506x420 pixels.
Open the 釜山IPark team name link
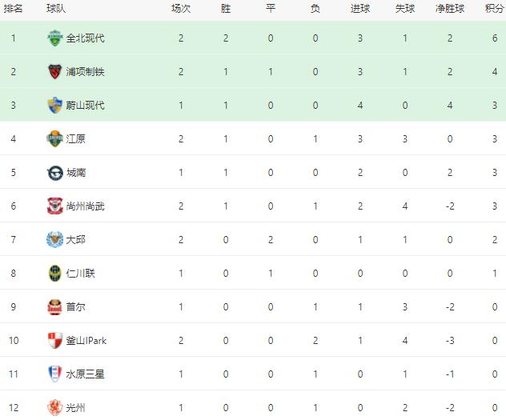tap(86, 341)
